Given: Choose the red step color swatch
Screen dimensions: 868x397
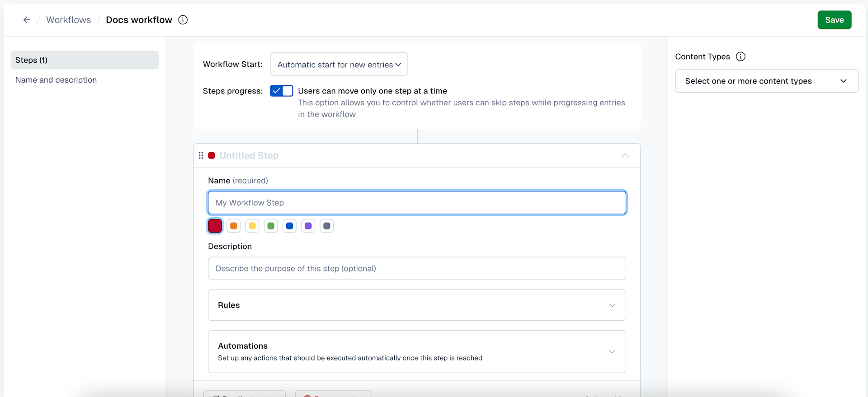Looking at the screenshot, I should 215,226.
